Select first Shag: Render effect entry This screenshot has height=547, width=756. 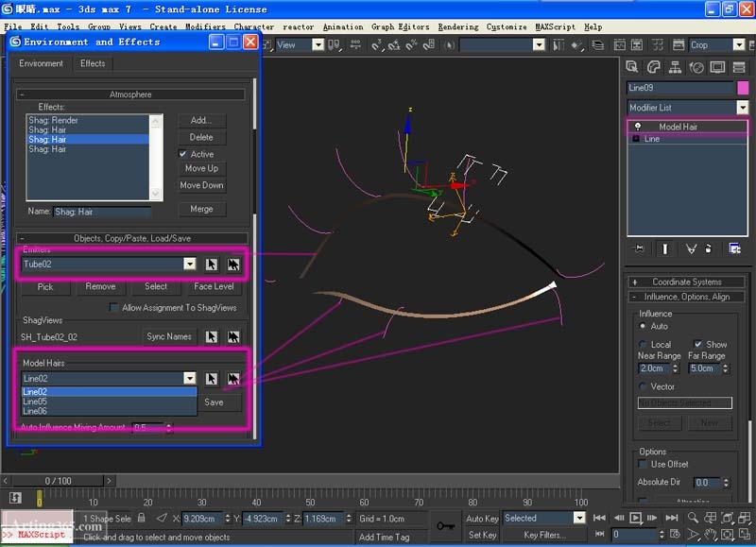click(88, 121)
